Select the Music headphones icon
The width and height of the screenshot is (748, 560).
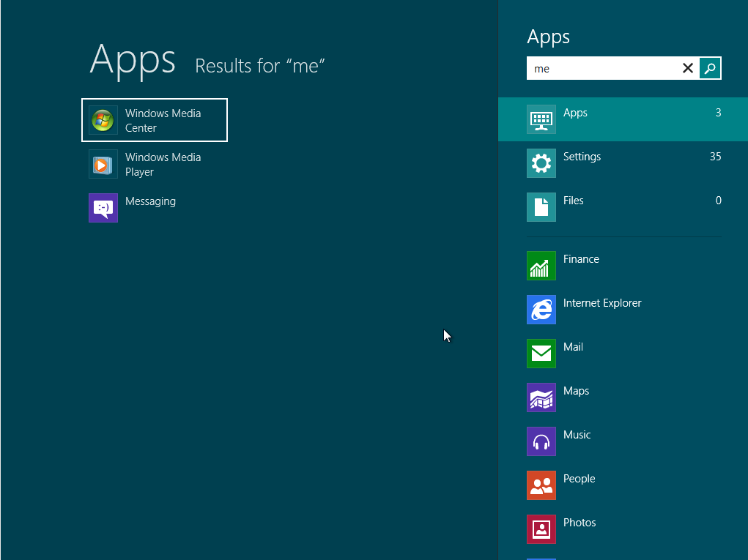click(x=541, y=441)
